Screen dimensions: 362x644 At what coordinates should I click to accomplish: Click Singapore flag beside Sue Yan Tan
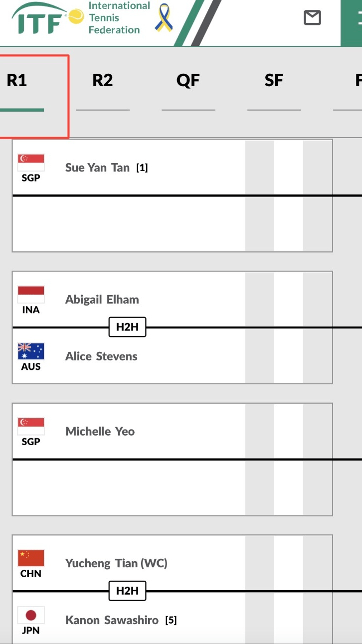[31, 162]
